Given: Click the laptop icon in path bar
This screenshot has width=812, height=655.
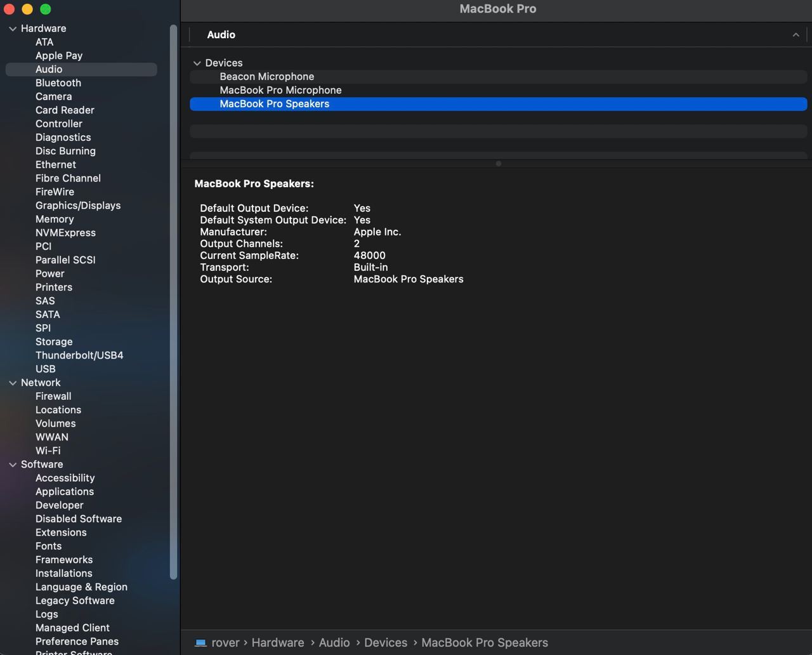Looking at the screenshot, I should click(x=200, y=642).
